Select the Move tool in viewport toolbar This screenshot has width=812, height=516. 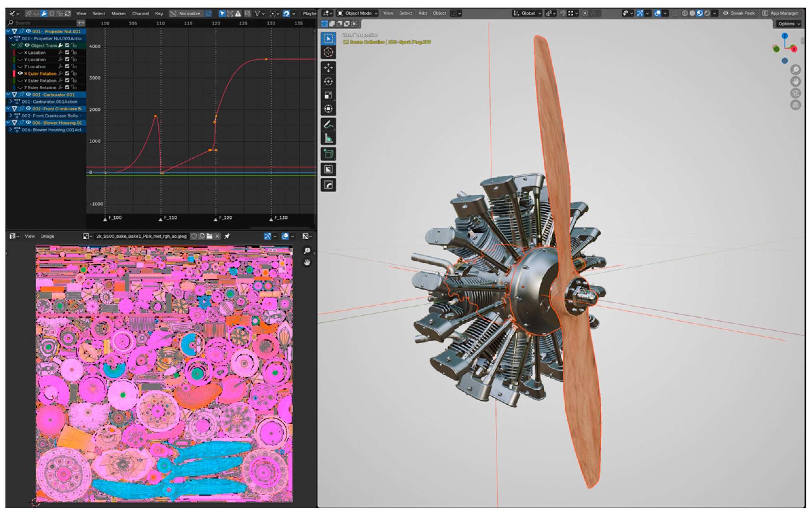[x=328, y=68]
